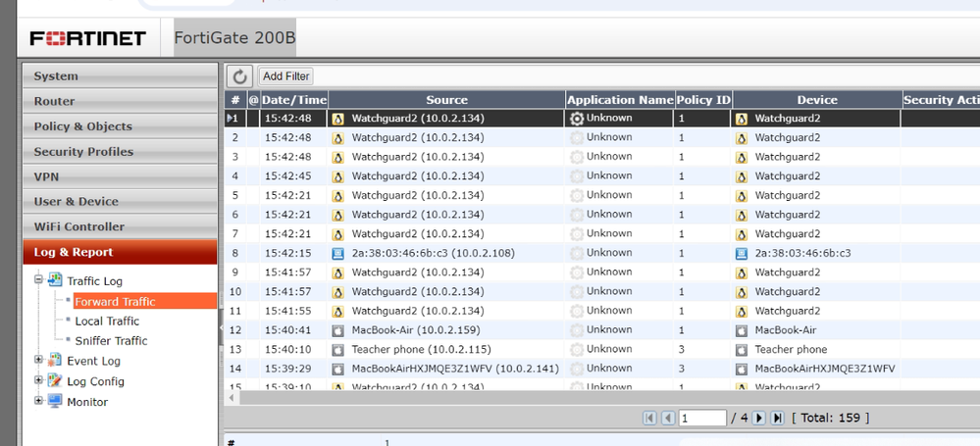Image resolution: width=980 pixels, height=446 pixels.
Task: Click the computer source icon in row 8
Action: 338,254
